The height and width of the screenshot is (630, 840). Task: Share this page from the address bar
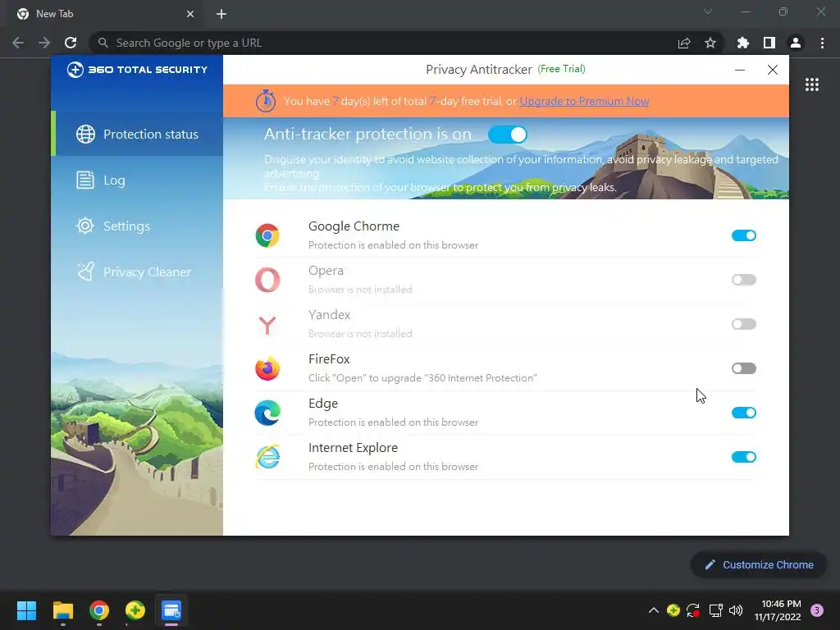pyautogui.click(x=684, y=43)
